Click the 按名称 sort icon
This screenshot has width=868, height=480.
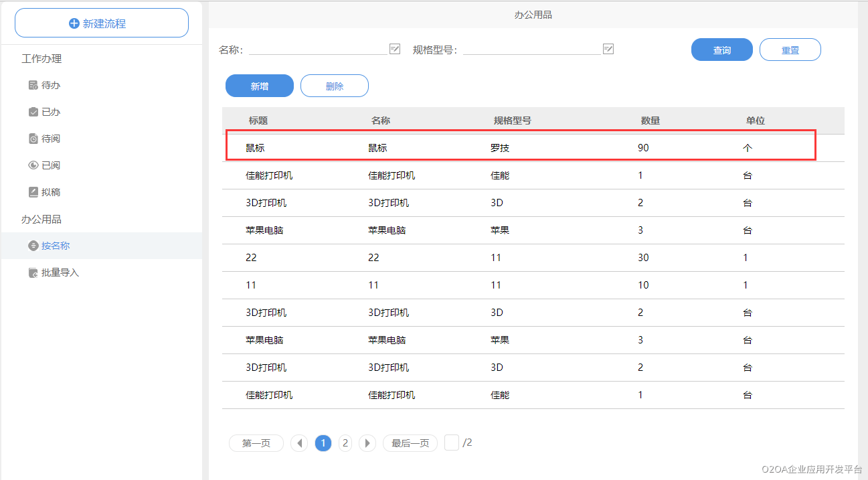[x=33, y=246]
